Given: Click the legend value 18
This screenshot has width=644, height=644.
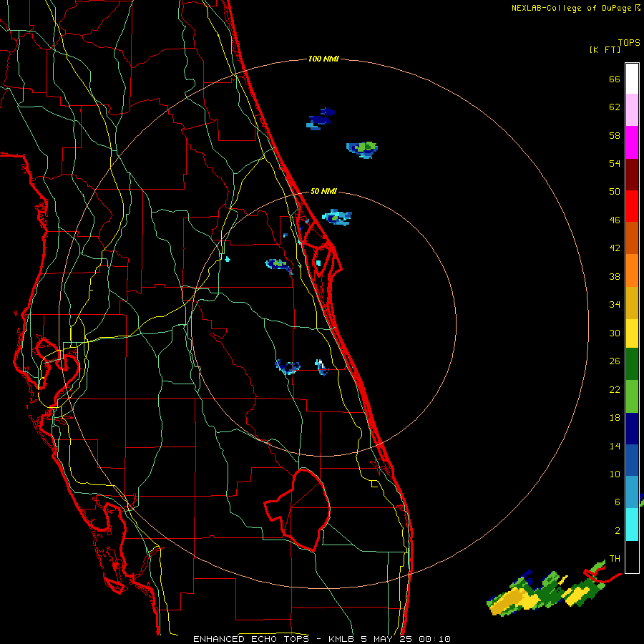Looking at the screenshot, I should (615, 418).
